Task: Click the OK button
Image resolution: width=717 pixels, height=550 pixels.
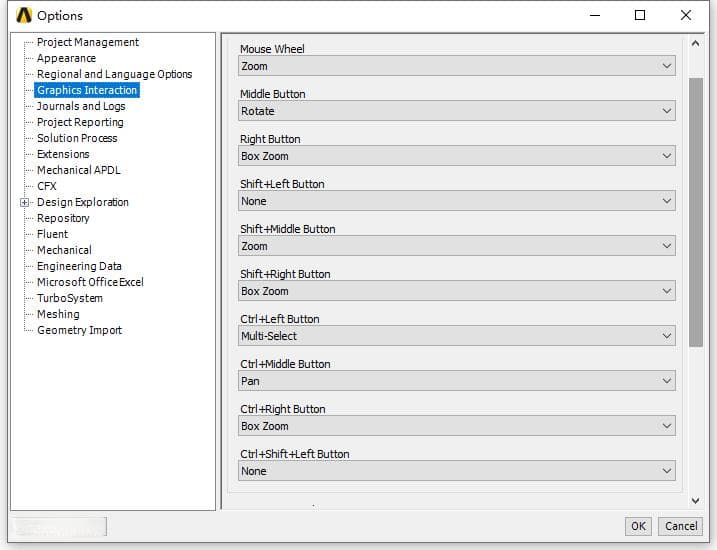Action: click(638, 526)
